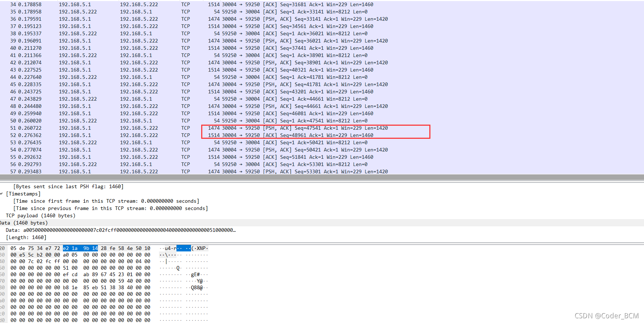Select packet 35 with Ack=33141
The height and width of the screenshot is (323, 644).
pyautogui.click(x=322, y=12)
